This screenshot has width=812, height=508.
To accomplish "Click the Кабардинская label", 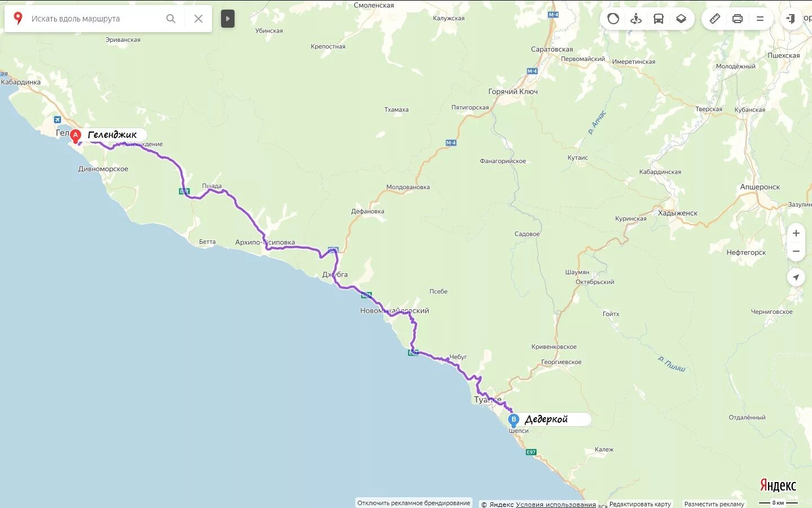I will pos(660,172).
